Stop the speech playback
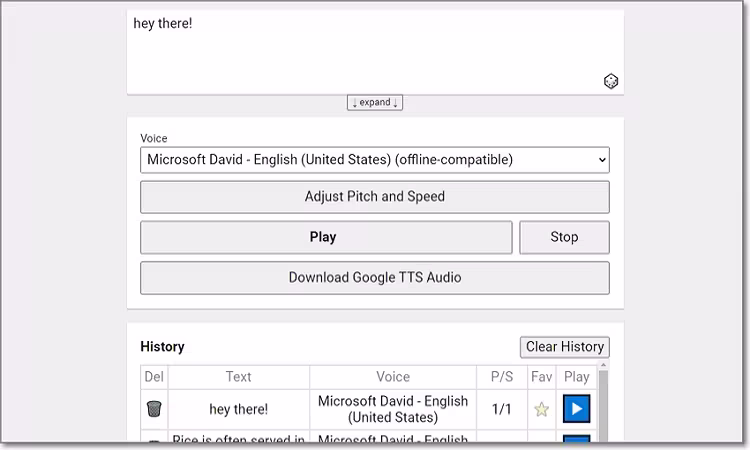Image resolution: width=750 pixels, height=450 pixels. coord(564,238)
